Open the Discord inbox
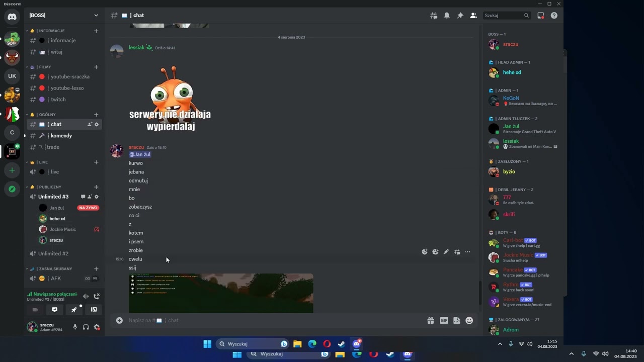Viewport: 644px width, 362px height. [x=541, y=16]
